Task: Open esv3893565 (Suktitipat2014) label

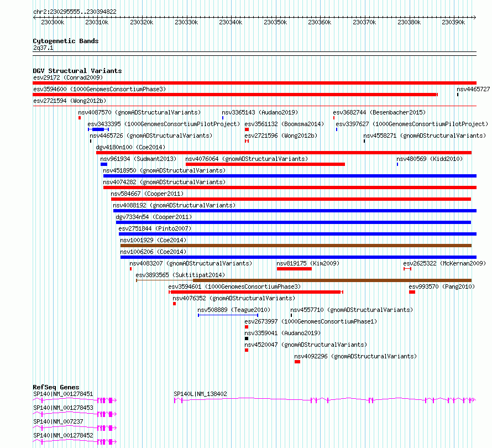Action: 180,275
